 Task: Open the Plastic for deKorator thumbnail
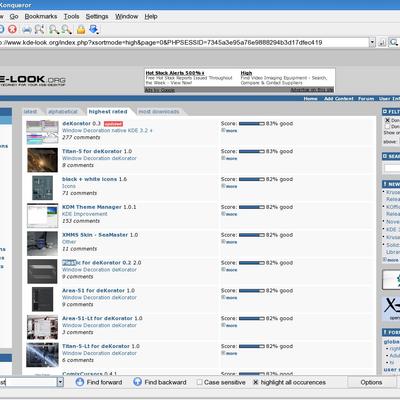click(42, 271)
